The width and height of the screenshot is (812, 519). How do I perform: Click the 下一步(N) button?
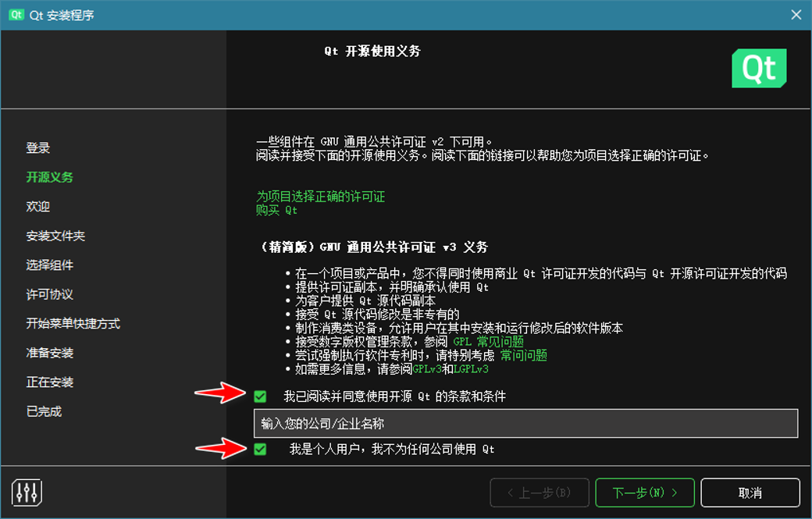(644, 492)
